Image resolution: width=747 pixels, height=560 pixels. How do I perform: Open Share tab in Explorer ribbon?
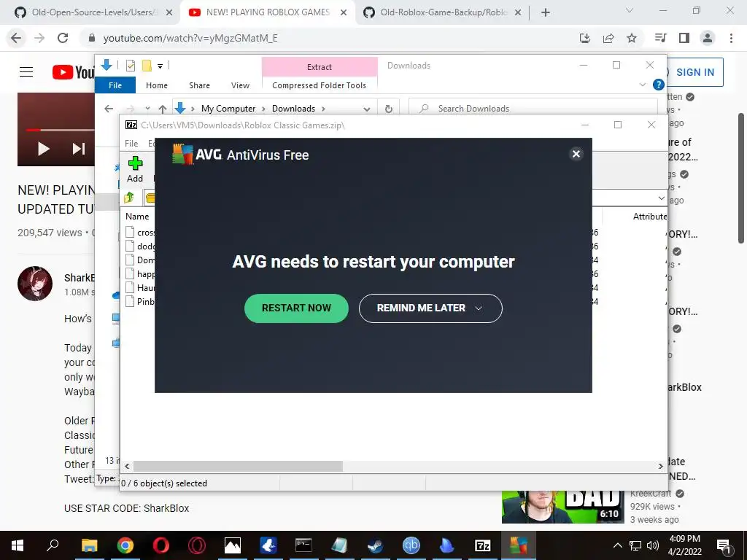coord(199,85)
